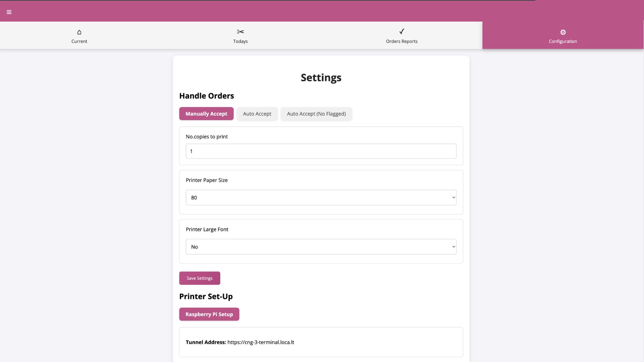Click the checkmark icon above Orders Reports
This screenshot has height=362, width=644.
click(x=401, y=32)
